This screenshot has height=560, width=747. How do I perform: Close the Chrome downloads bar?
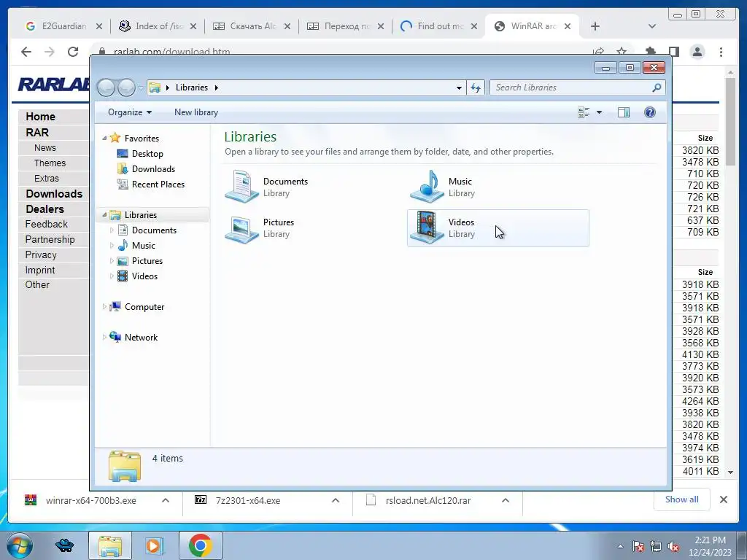[723, 499]
